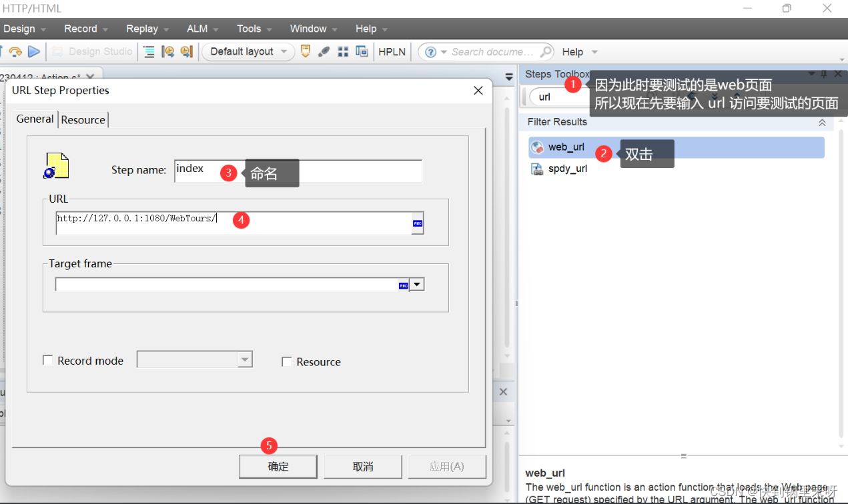Open Design Studio from the toolbar
Viewport: 848px width, 504px height.
pos(92,51)
